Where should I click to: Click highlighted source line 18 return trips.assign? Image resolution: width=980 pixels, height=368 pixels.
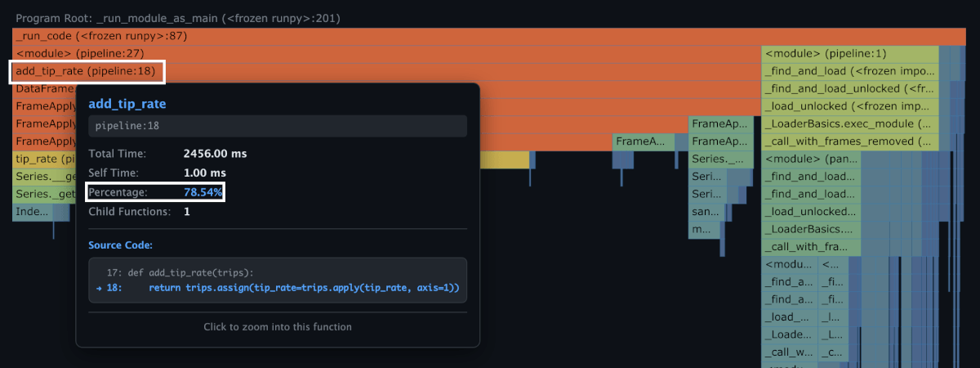pyautogui.click(x=278, y=288)
